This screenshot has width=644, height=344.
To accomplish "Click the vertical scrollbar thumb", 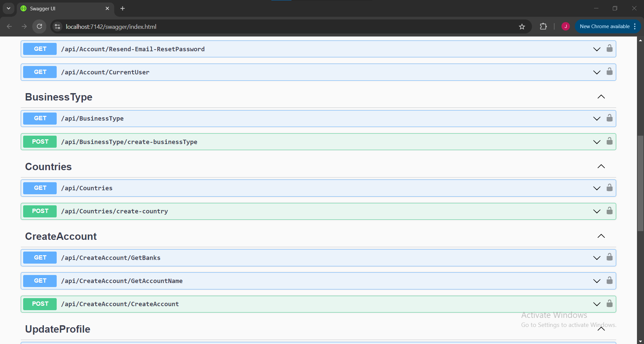I will click(x=640, y=183).
